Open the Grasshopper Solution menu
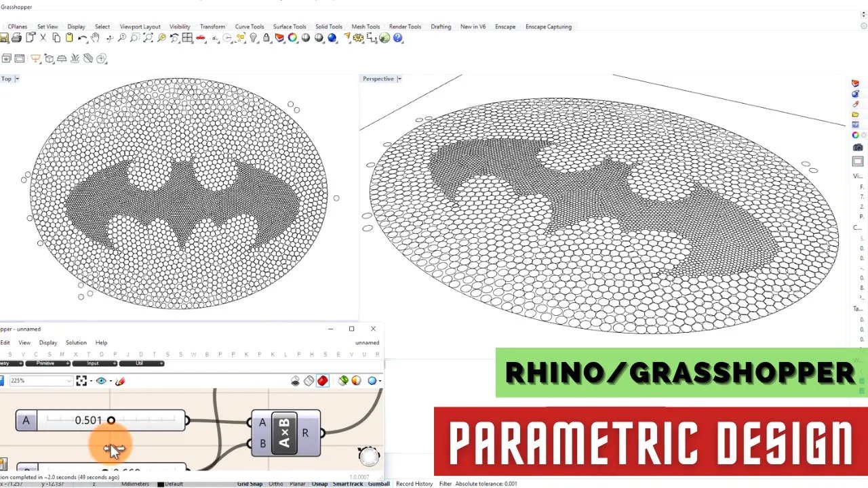 pyautogui.click(x=76, y=343)
